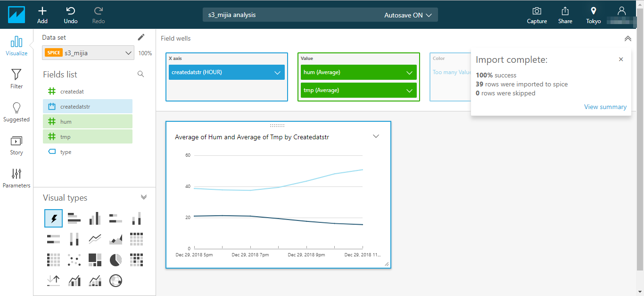Open the Autosave ON dropdown

408,15
